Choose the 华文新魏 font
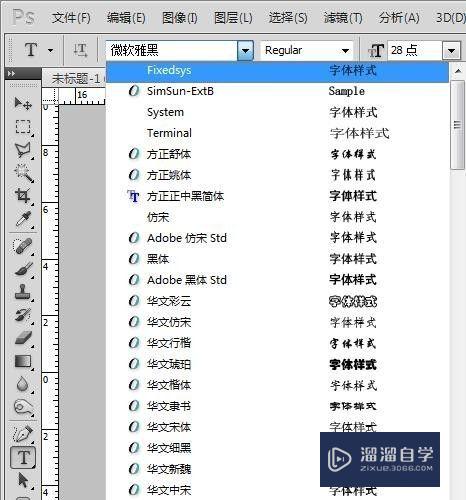466x500 pixels. 277,469
